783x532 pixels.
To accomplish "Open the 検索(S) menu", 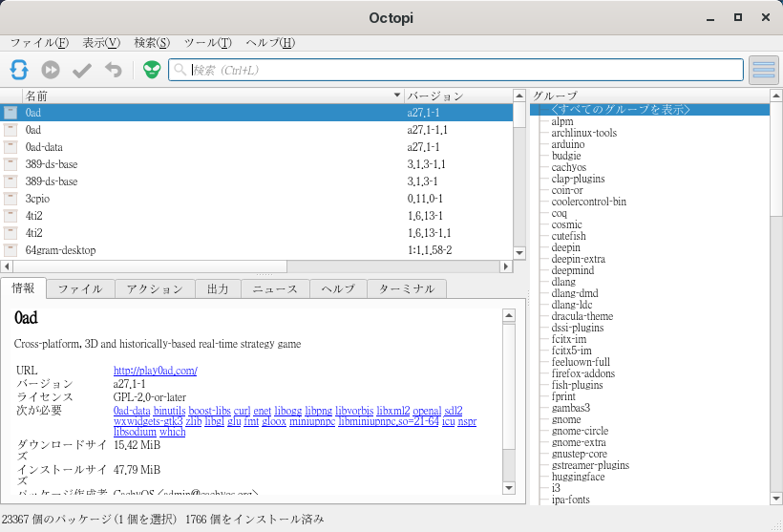I will pyautogui.click(x=152, y=42).
